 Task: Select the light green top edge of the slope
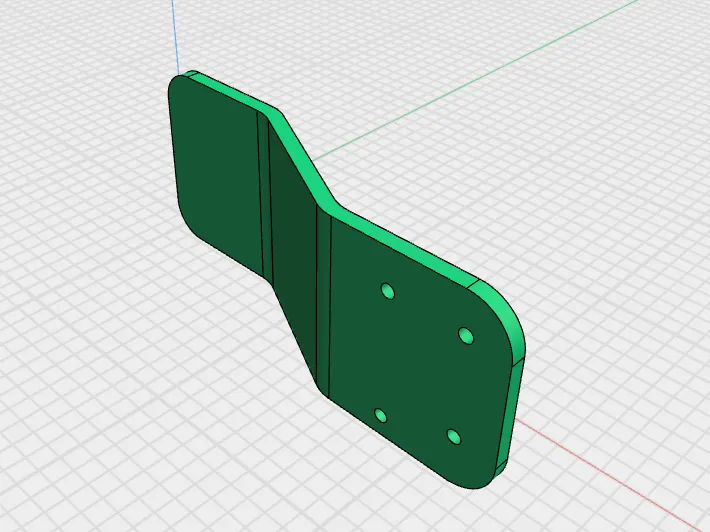coord(304,159)
